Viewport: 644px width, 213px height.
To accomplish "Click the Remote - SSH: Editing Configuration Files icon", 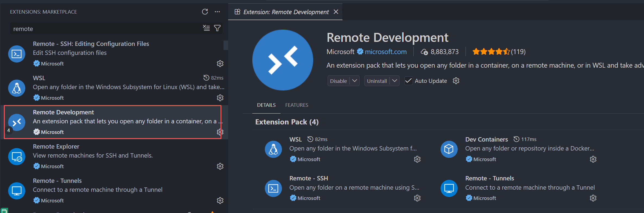I will [x=17, y=54].
